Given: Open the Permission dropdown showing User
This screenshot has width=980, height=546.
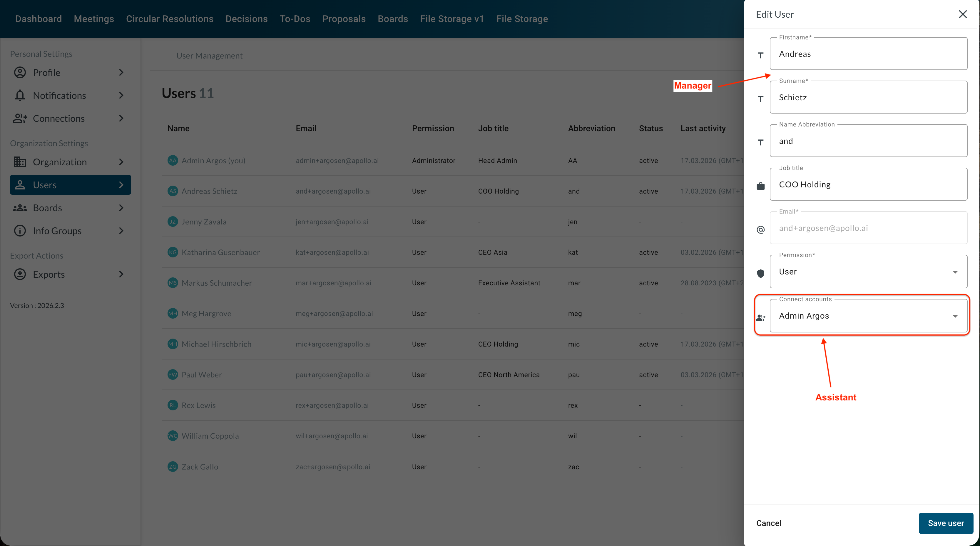Looking at the screenshot, I should pyautogui.click(x=868, y=272).
